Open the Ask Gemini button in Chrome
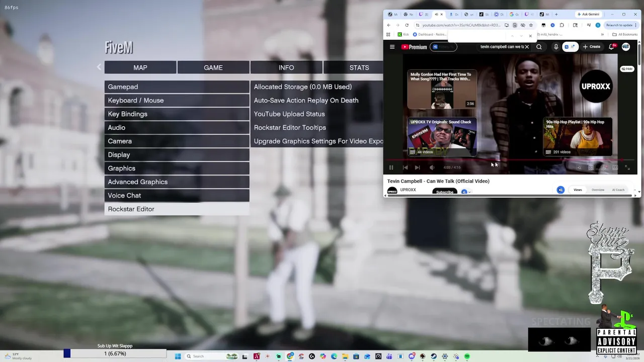Image resolution: width=644 pixels, height=362 pixels. pos(588,15)
